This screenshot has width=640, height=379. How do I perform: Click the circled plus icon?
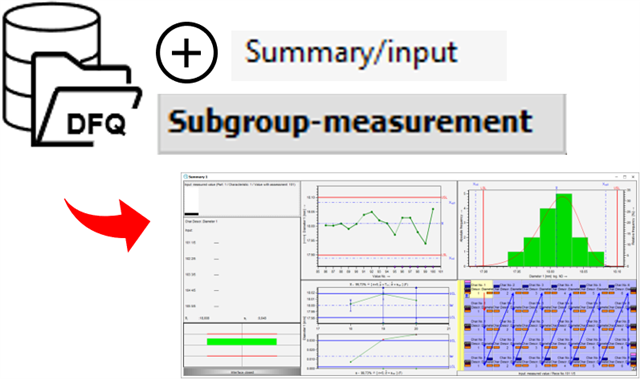pos(187,53)
